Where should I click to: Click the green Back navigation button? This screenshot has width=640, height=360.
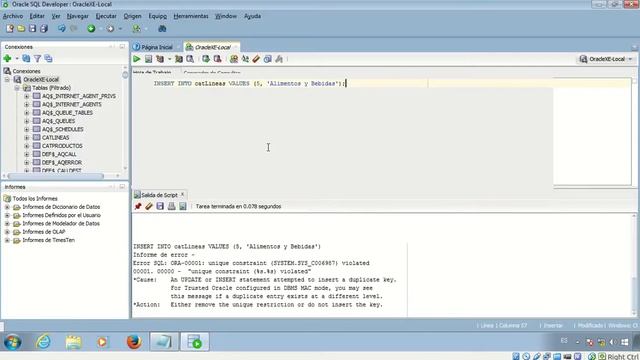[x=91, y=29]
